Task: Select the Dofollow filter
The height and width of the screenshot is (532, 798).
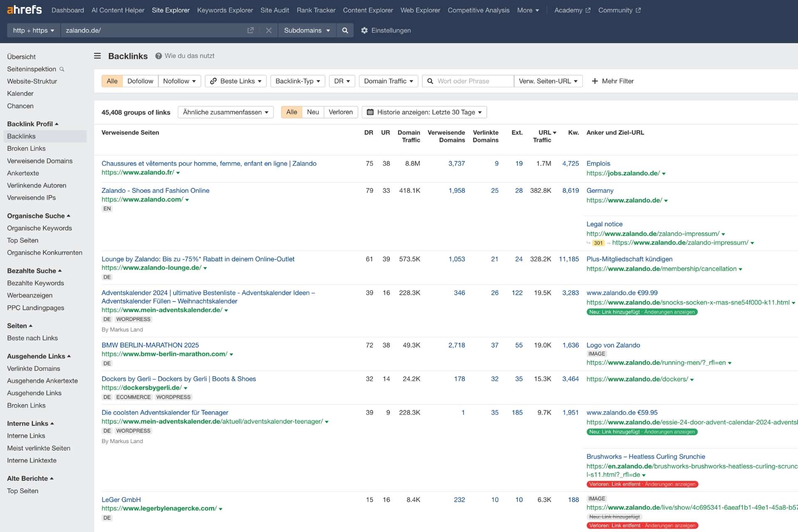Action: 140,81
